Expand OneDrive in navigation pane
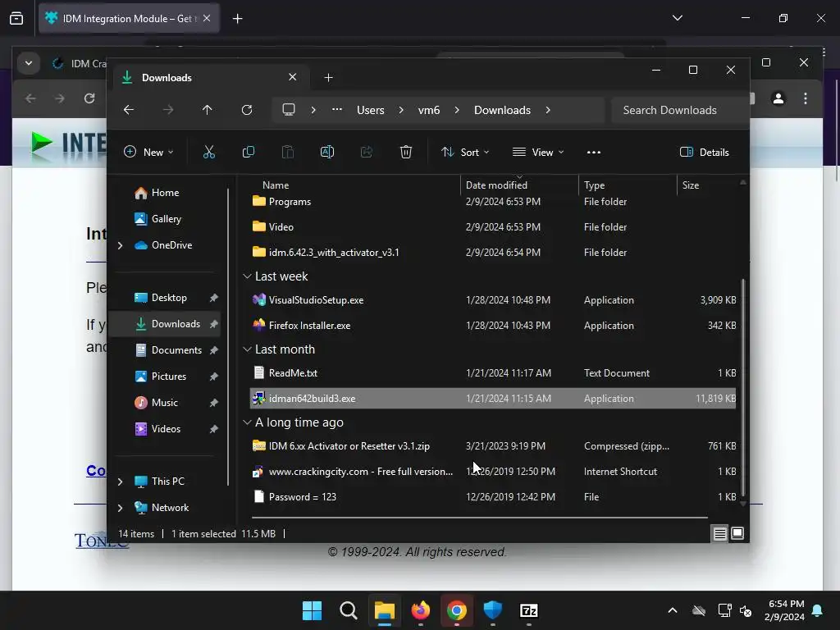Screen dimensions: 840x630 click(x=120, y=245)
